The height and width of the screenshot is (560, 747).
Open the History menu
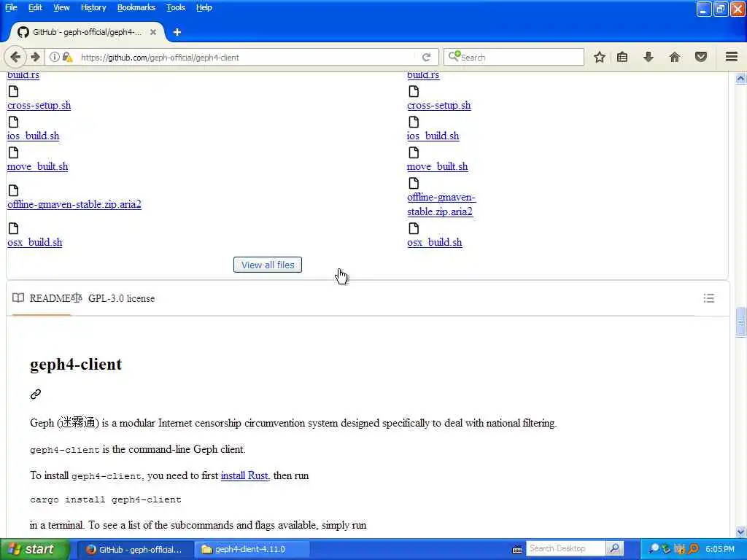pyautogui.click(x=93, y=7)
